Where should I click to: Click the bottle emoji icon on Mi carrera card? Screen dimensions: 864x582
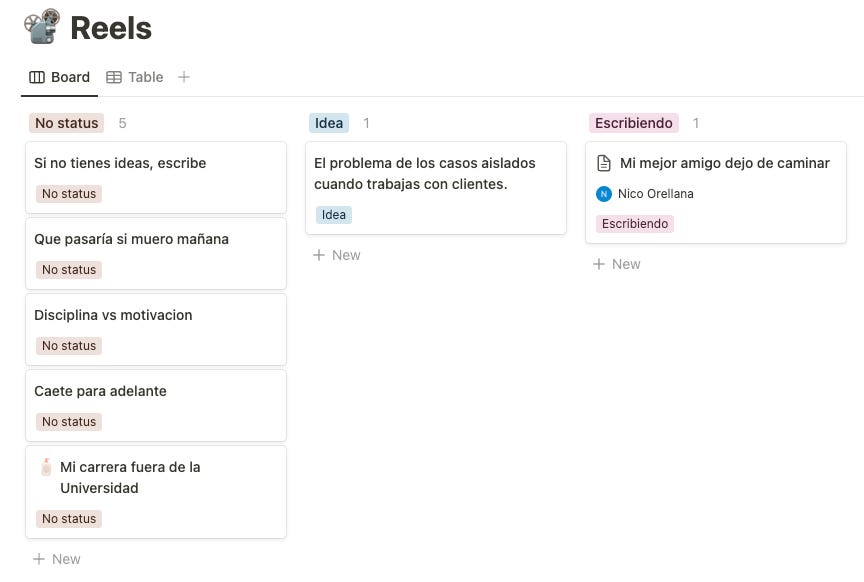46,467
